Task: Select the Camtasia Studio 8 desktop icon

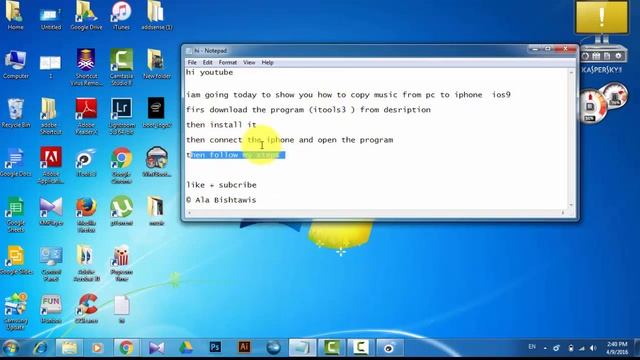Action: click(x=121, y=67)
